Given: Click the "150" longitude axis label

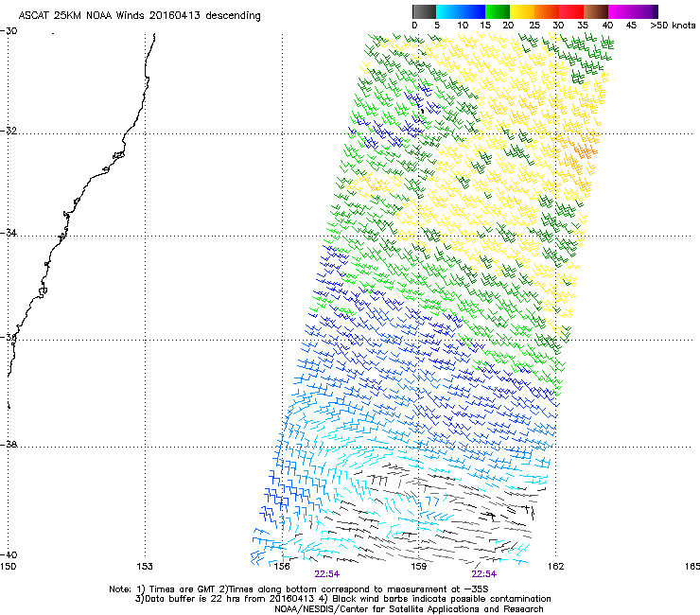Looking at the screenshot, I should [8, 567].
